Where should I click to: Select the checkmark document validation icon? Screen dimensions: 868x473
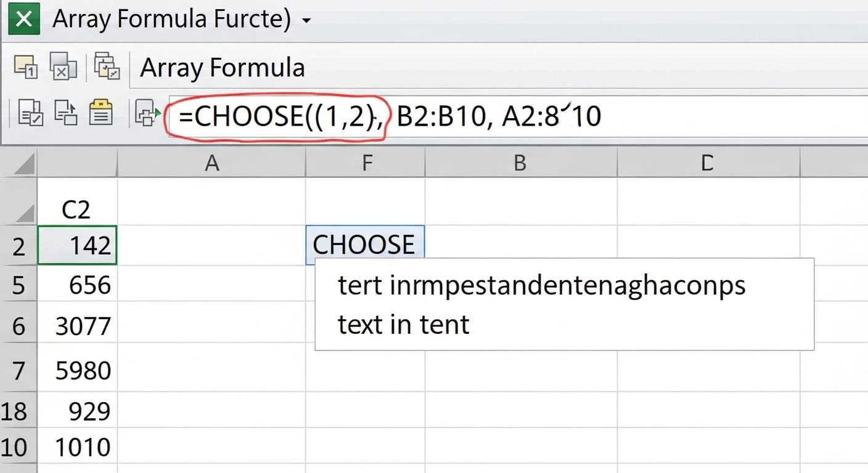click(x=30, y=113)
